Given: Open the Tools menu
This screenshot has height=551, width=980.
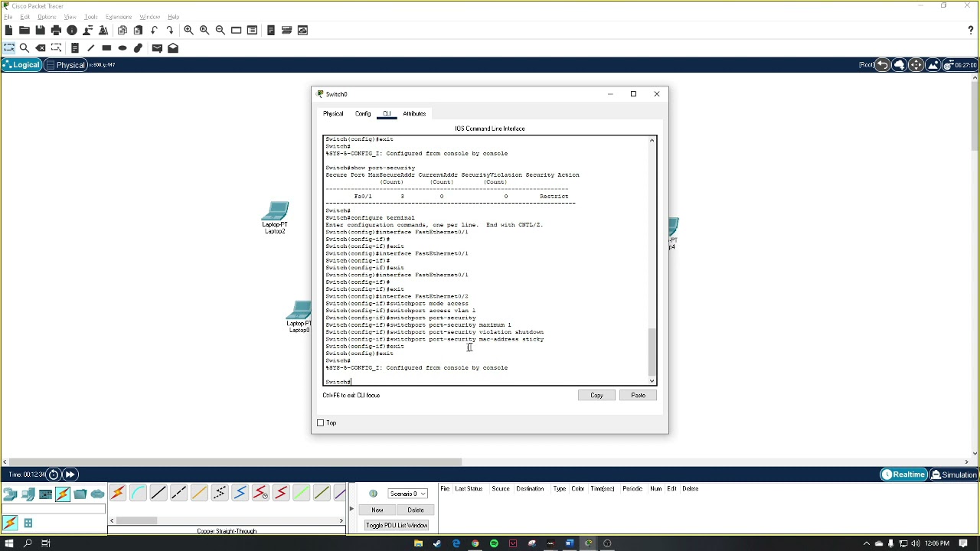Looking at the screenshot, I should 90,17.
